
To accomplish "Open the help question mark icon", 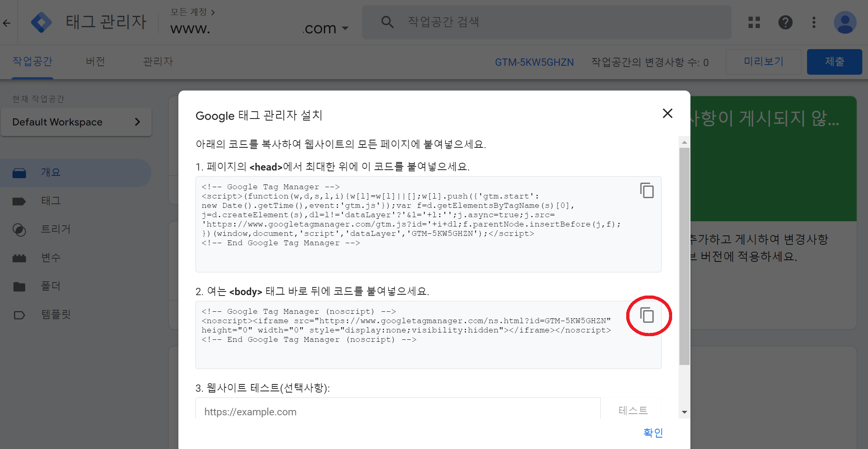I will pos(785,22).
